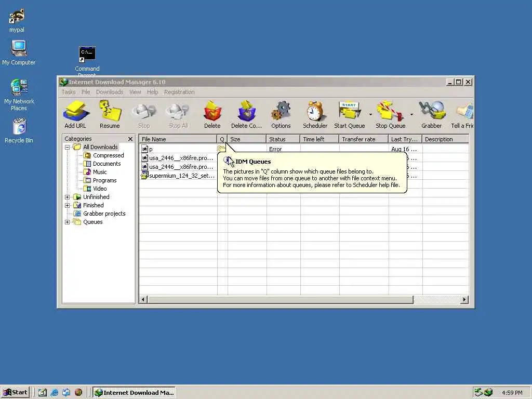532x399 pixels.
Task: Click the Tell a Friend icon
Action: click(x=462, y=115)
